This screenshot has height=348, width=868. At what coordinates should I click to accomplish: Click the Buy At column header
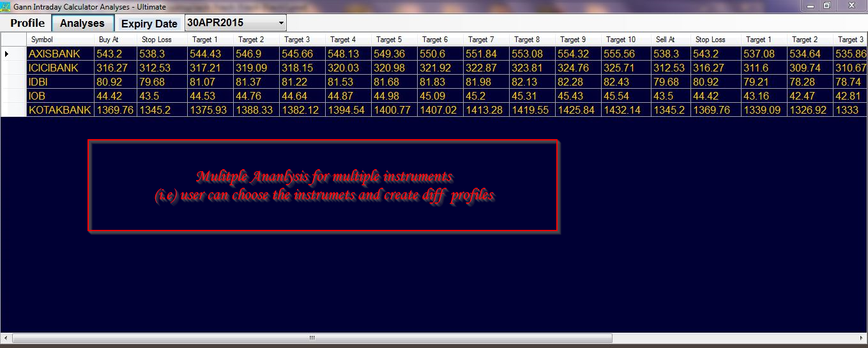coord(116,40)
